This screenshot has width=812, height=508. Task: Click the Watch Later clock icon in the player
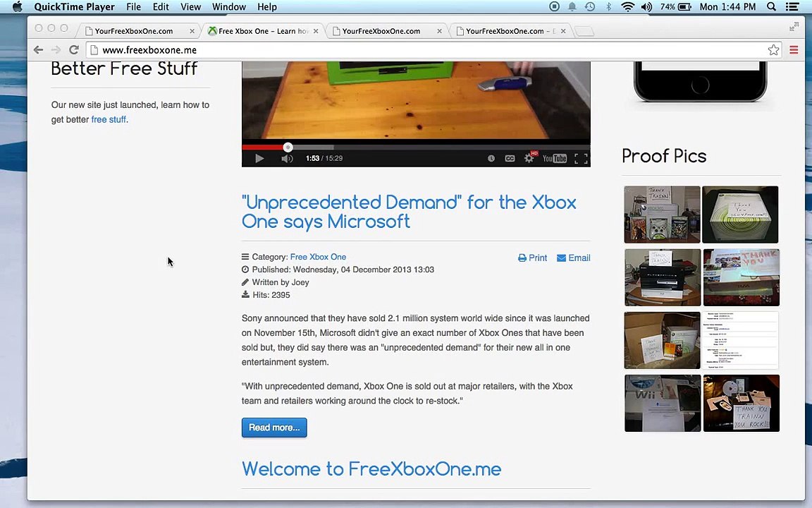click(491, 158)
